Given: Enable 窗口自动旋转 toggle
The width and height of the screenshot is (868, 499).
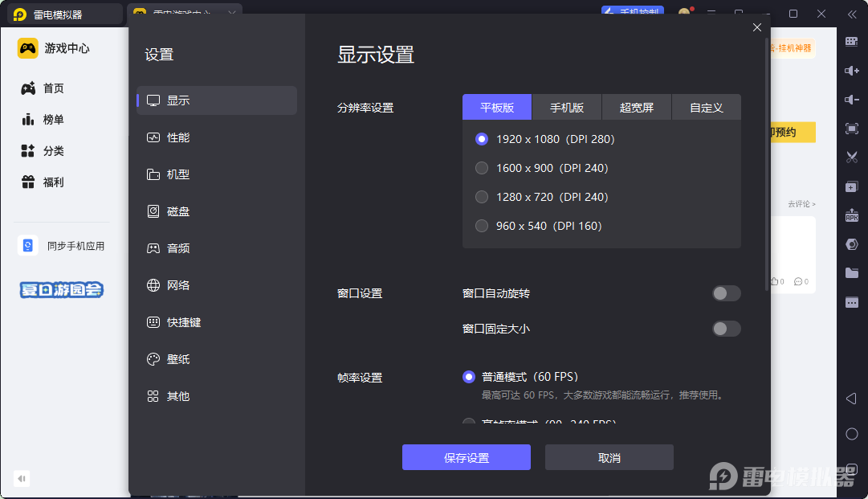Looking at the screenshot, I should tap(726, 293).
